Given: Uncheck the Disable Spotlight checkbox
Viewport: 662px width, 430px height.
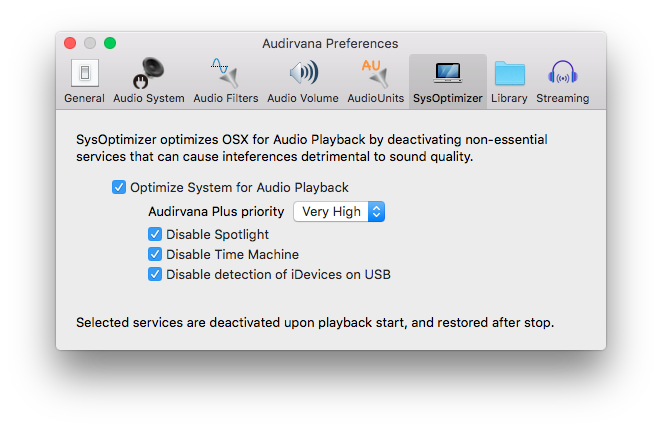Looking at the screenshot, I should point(155,234).
